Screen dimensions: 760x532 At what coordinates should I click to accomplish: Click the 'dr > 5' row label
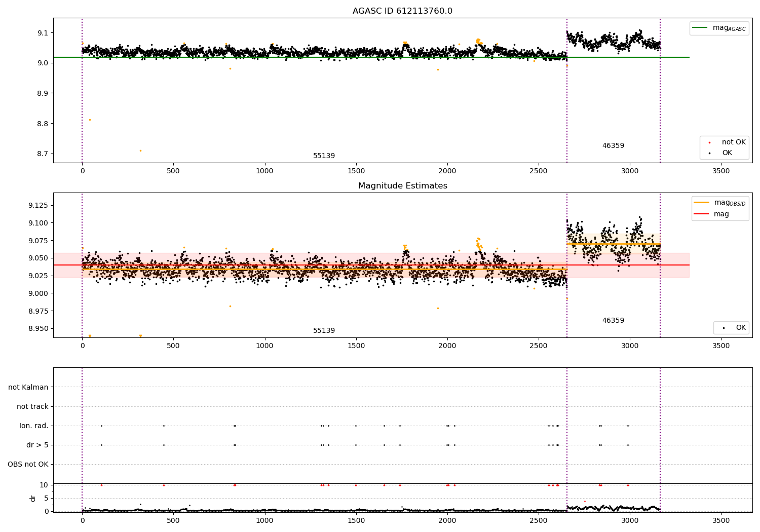pyautogui.click(x=37, y=445)
